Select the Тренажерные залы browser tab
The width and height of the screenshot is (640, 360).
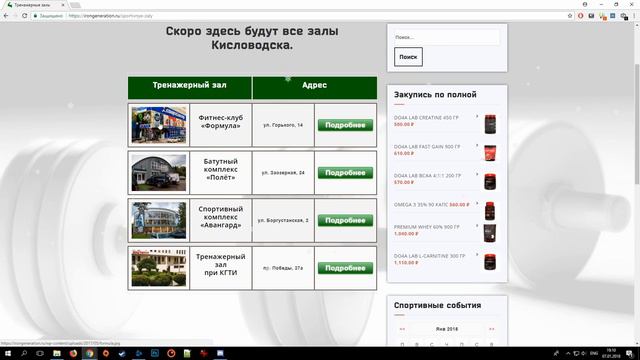pyautogui.click(x=35, y=5)
